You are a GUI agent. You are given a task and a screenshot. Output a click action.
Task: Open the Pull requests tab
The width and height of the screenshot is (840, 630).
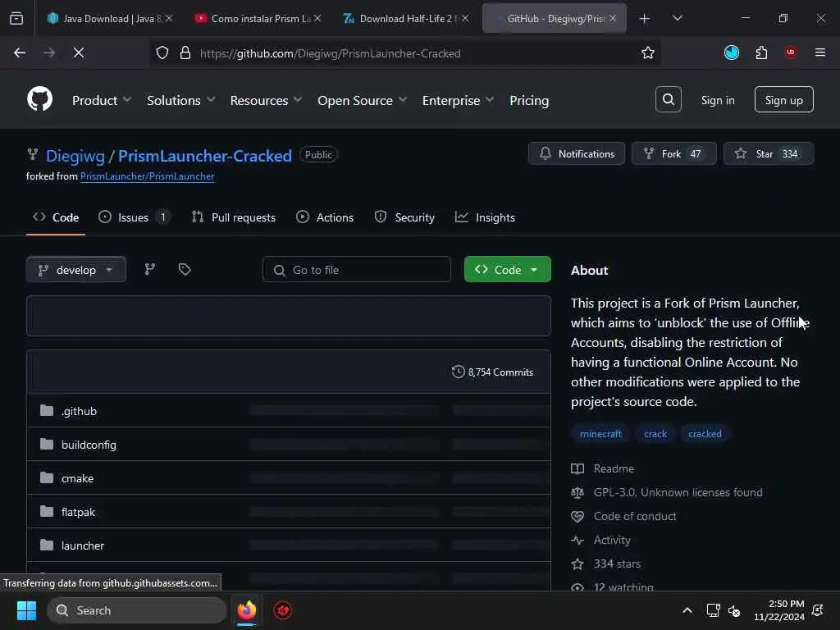point(234,217)
